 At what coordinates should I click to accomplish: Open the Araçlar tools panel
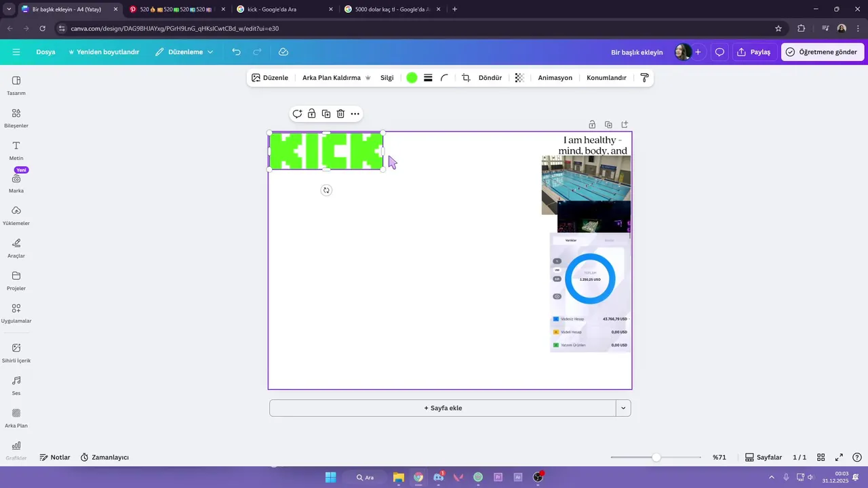pos(16,248)
